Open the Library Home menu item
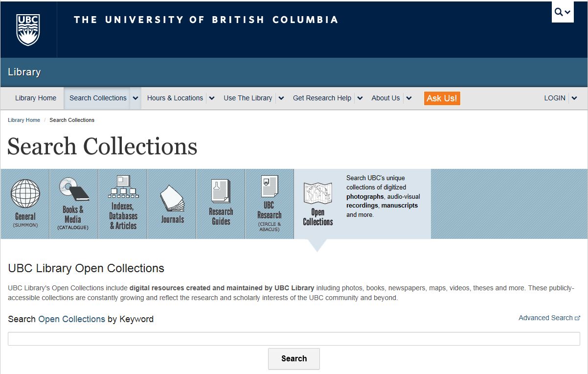Viewport: 588px width, 374px height. coord(36,98)
